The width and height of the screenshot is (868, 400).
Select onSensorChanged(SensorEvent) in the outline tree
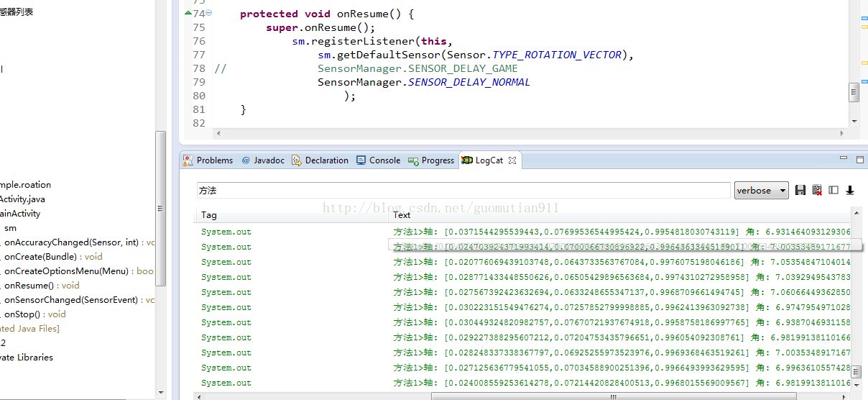[x=70, y=300]
